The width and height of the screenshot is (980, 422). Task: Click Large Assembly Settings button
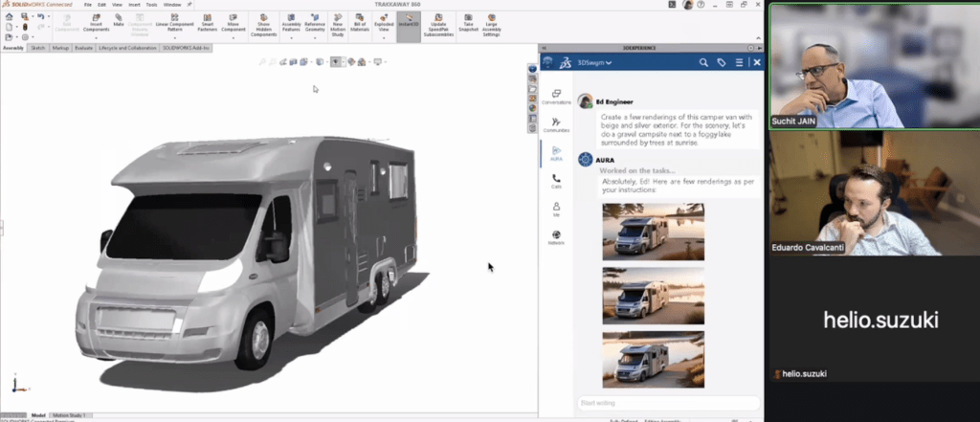[491, 22]
